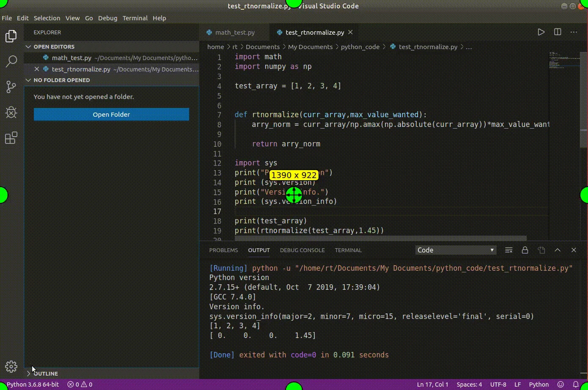Click Ln 17, Col 1 in status bar
The image size is (588, 390).
click(x=432, y=385)
